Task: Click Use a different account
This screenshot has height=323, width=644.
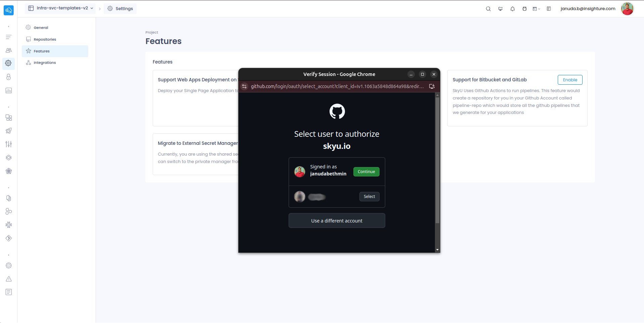Action: click(x=337, y=220)
